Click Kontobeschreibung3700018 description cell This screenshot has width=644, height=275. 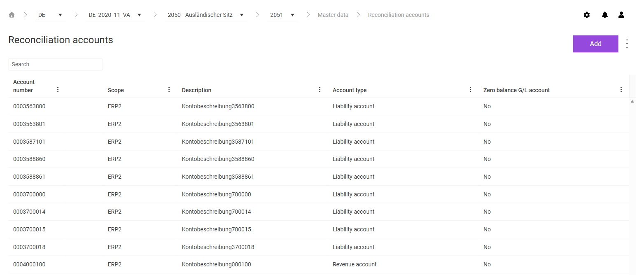click(218, 247)
